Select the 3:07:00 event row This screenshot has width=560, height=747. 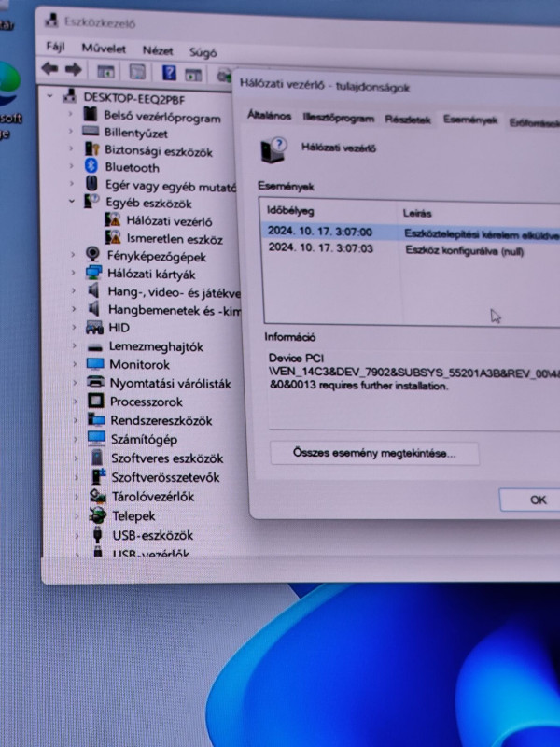(x=411, y=233)
